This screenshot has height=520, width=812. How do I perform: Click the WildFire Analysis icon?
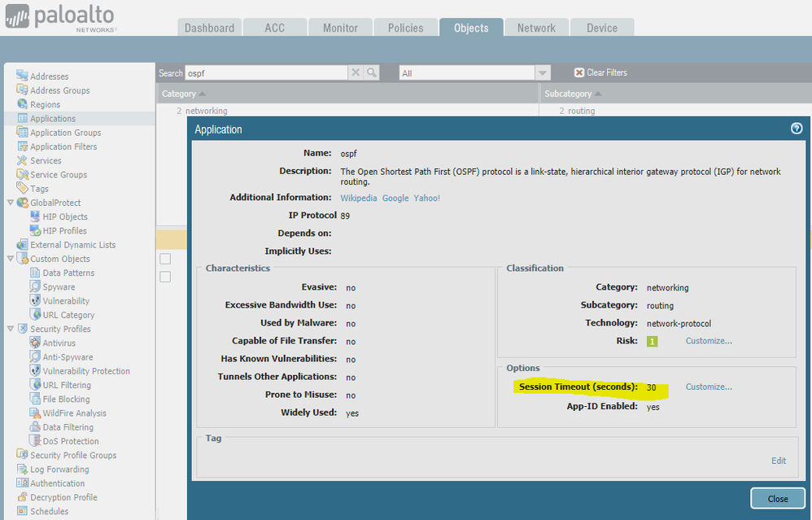[35, 413]
